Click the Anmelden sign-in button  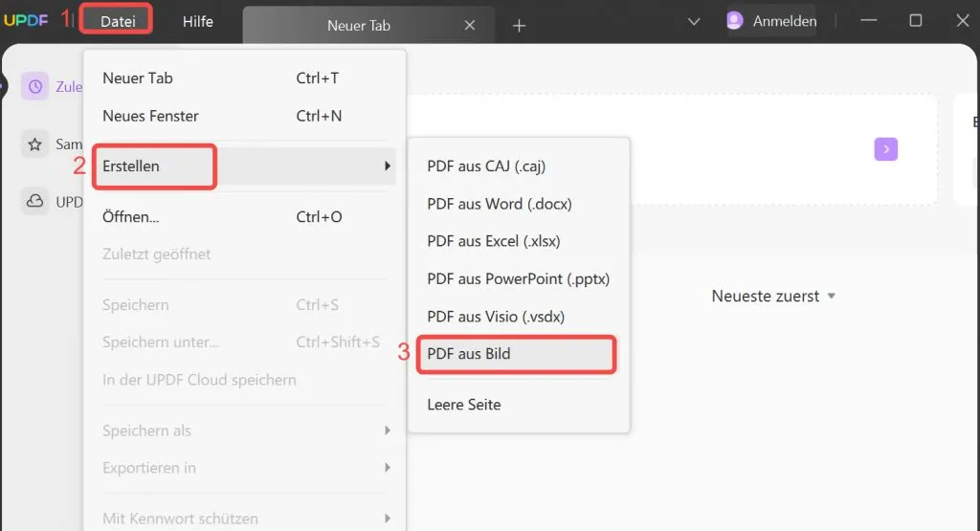[784, 21]
